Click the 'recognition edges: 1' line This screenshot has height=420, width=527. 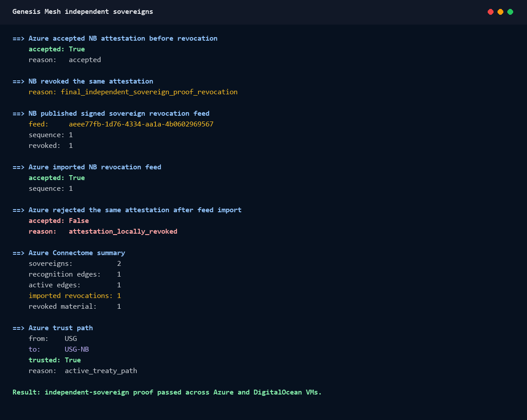[75, 274]
